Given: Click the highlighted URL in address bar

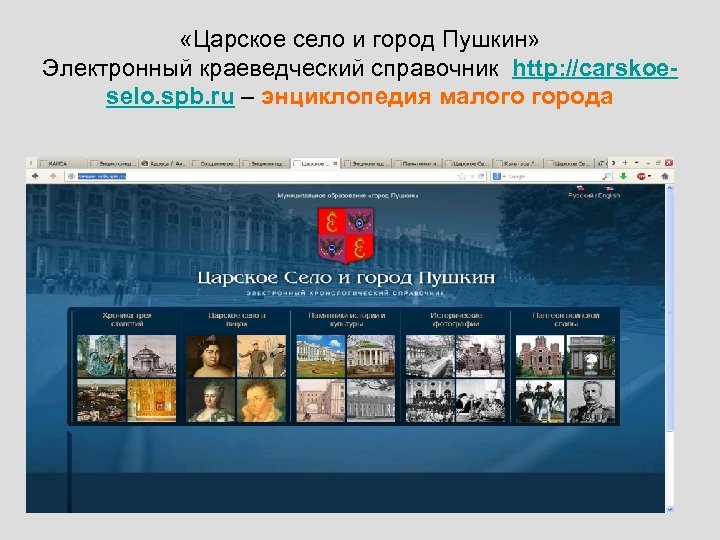Looking at the screenshot, I should [x=101, y=176].
